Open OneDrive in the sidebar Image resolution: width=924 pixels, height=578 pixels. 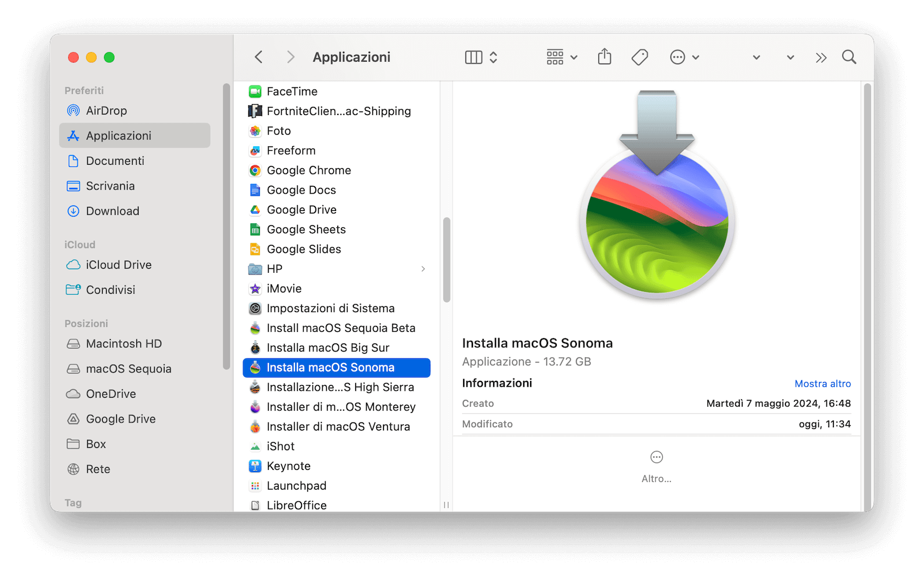click(x=135, y=394)
